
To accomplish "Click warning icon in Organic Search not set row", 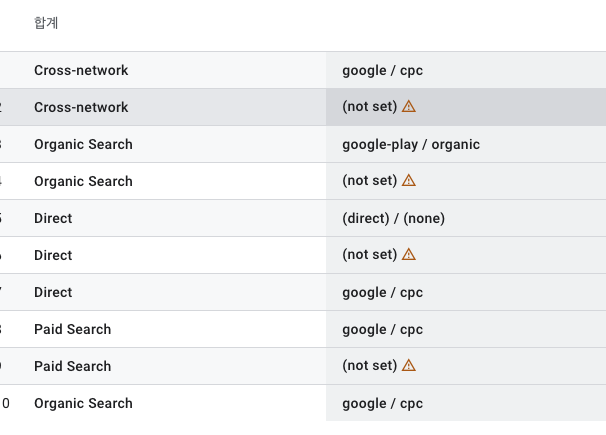I will tap(409, 180).
